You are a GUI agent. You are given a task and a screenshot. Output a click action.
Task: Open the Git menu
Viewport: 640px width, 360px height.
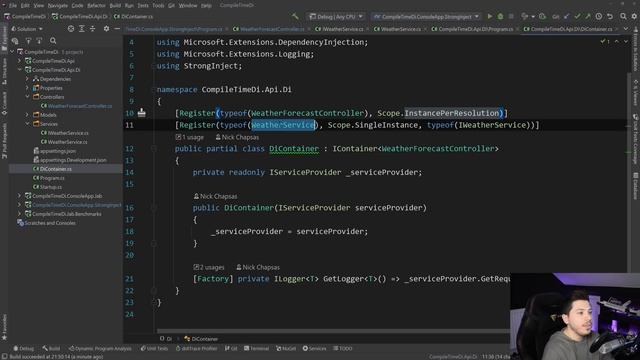click(x=171, y=5)
